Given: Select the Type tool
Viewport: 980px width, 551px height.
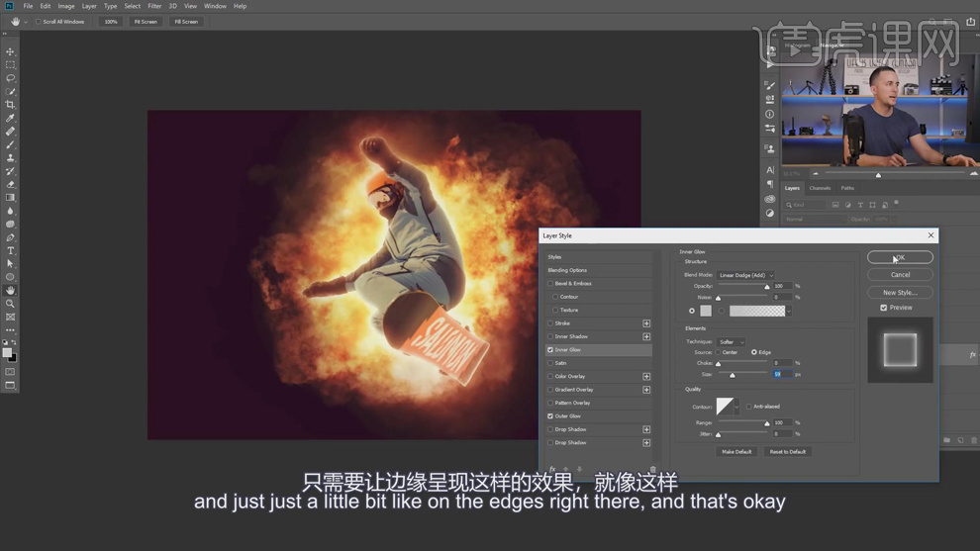Looking at the screenshot, I should (x=11, y=251).
